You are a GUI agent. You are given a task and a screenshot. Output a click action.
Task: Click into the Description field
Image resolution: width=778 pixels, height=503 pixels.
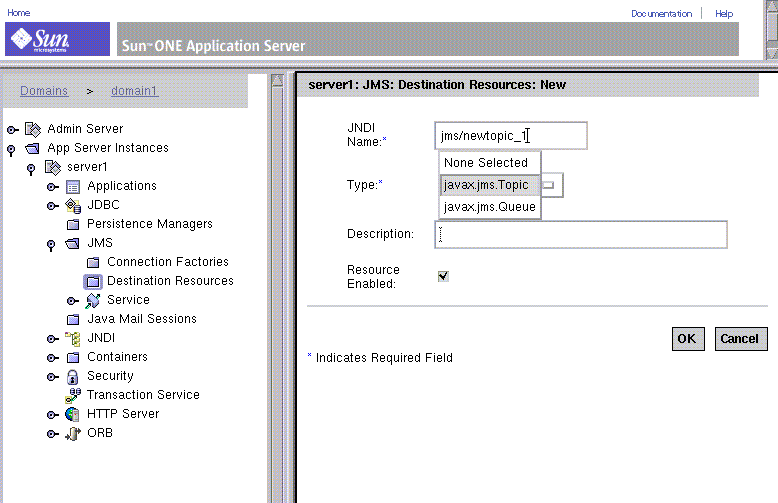pyautogui.click(x=581, y=235)
